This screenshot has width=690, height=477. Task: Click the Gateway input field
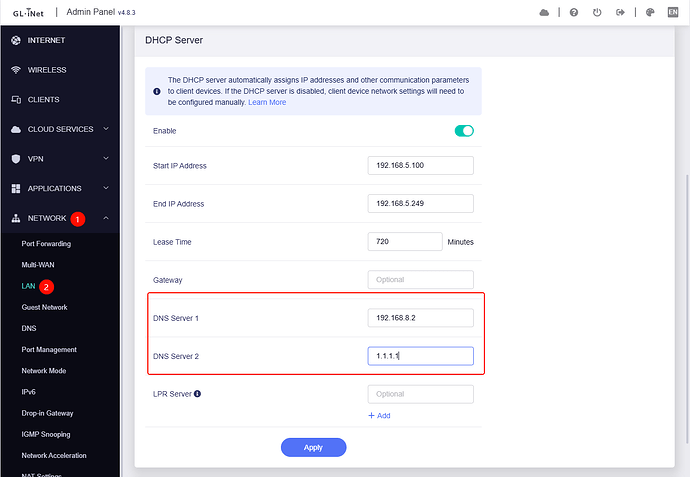coord(420,280)
